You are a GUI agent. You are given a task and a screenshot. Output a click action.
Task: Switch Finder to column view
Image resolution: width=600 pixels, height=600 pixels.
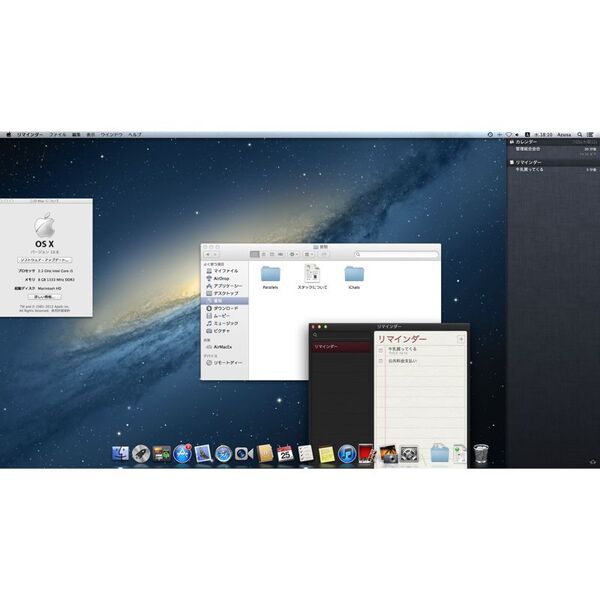click(x=272, y=254)
